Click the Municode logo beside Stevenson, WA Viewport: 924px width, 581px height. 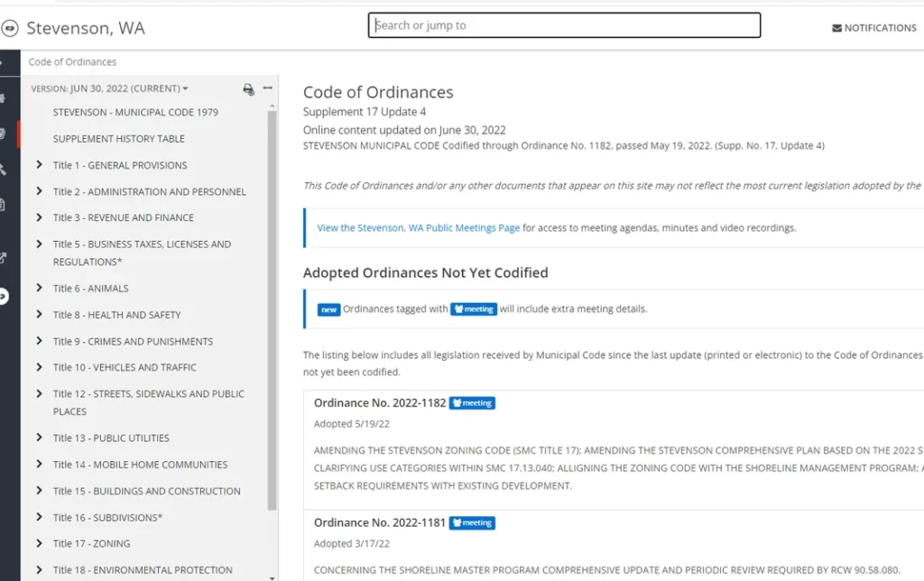10,28
